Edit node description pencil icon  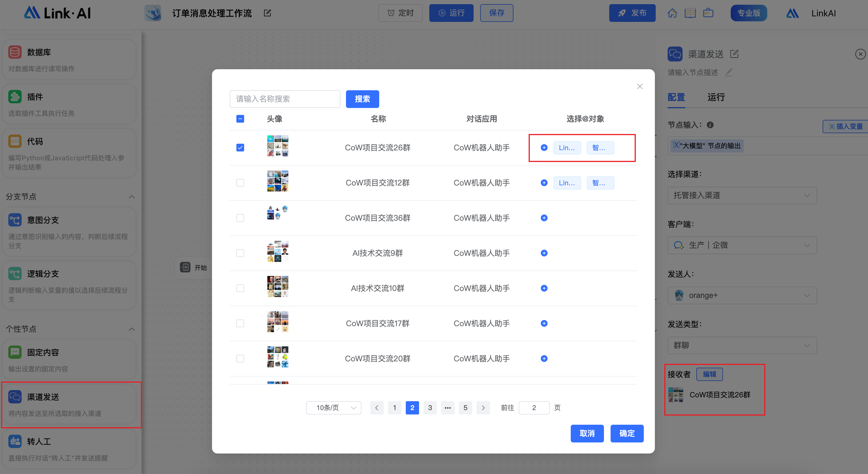click(x=728, y=72)
